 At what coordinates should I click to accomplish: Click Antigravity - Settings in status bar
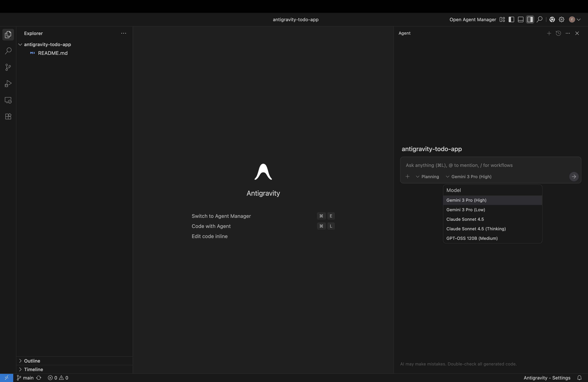click(x=547, y=378)
